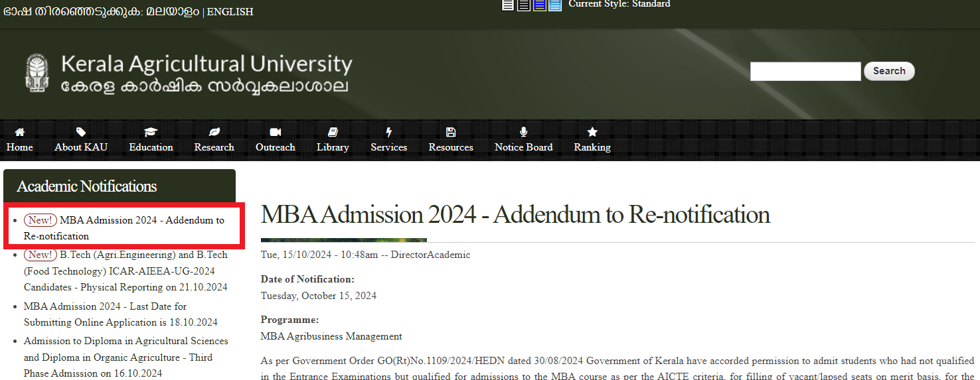Click the Current Style: Standard text
Viewport: 980px width, 380px height.
click(x=619, y=4)
